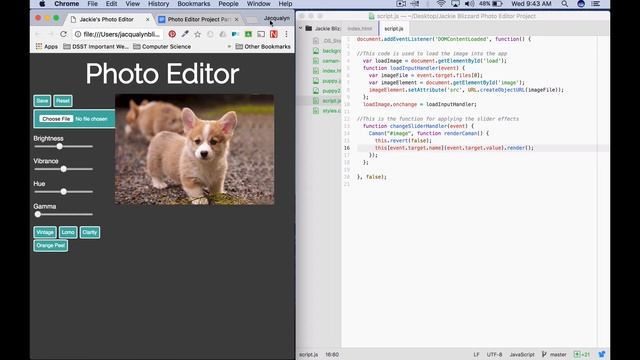This screenshot has height=360, width=640.
Task: Click the Save button in Photo Editor
Action: click(x=42, y=101)
